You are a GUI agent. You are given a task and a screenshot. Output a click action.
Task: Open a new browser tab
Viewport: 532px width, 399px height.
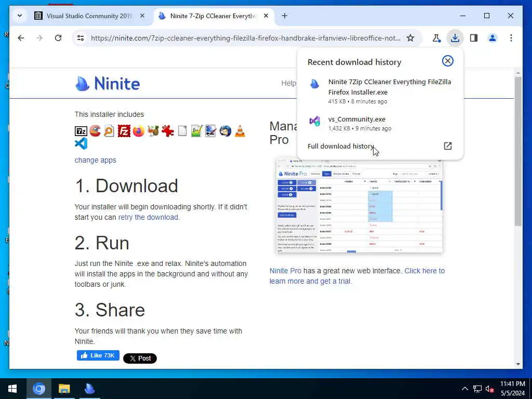285,16
